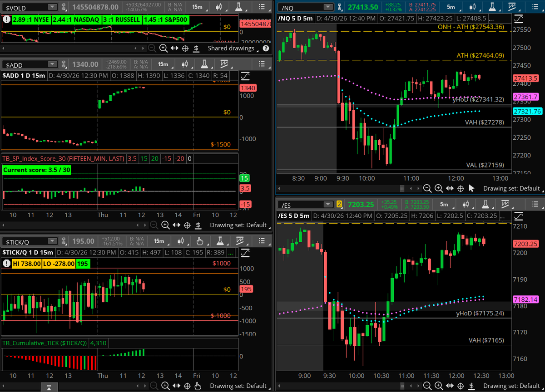The height and width of the screenshot is (392, 545).
Task: Open drawings tool icon in /NQ header
Action: (x=512, y=7)
